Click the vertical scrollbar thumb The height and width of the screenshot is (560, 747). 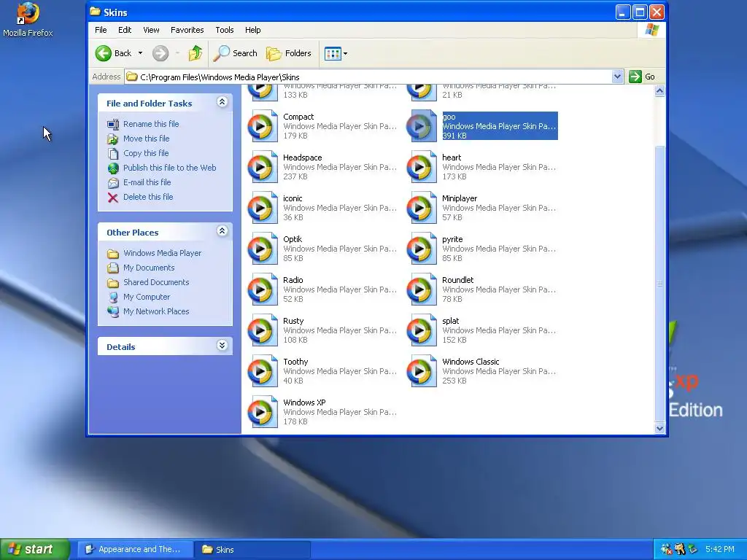(659, 284)
